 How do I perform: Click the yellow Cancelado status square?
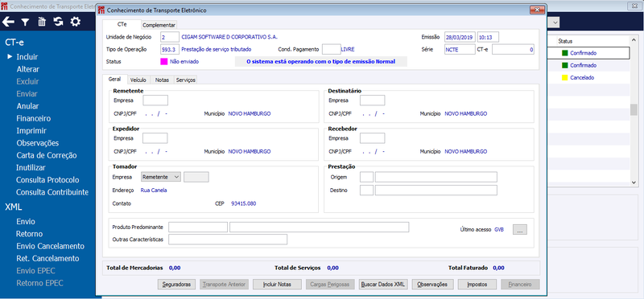coord(565,77)
